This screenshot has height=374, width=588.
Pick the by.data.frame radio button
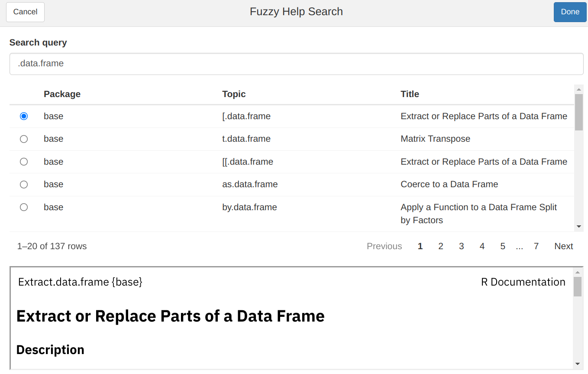point(24,207)
